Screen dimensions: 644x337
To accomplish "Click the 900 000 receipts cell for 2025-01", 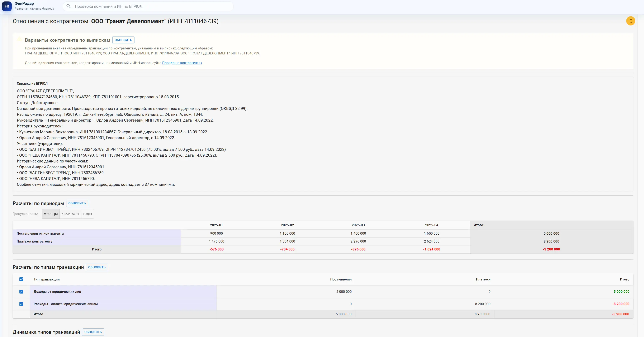I will click(x=217, y=233).
